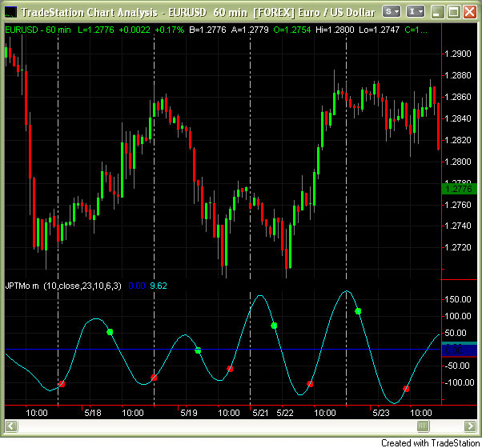Screen dimensions: 482x448
Task: Click the right scroll arrow of chart scrollbar
Action: [x=470, y=426]
